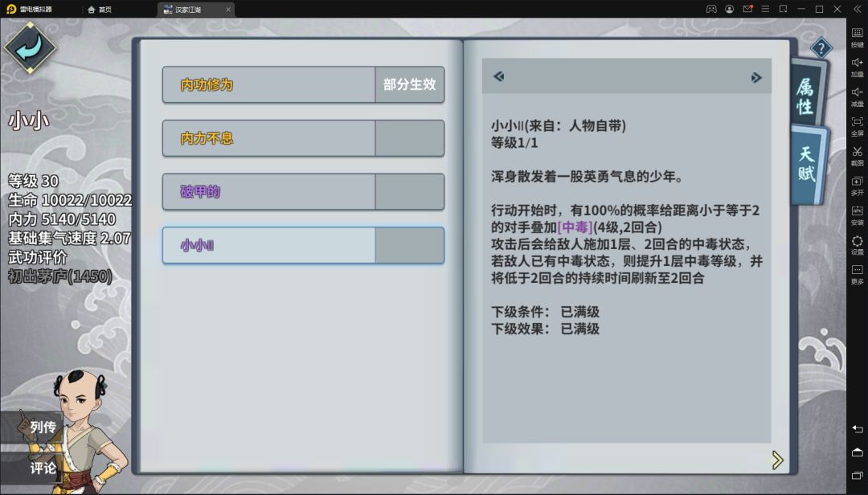This screenshot has width=868, height=495.
Task: Take screenshot with 截图 scissors icon
Action: coord(857,156)
